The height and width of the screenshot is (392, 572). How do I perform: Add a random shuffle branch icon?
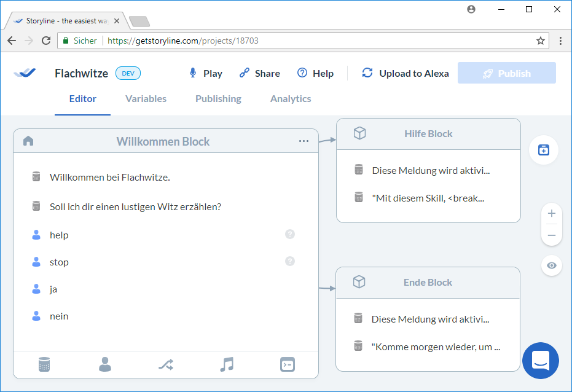point(165,364)
